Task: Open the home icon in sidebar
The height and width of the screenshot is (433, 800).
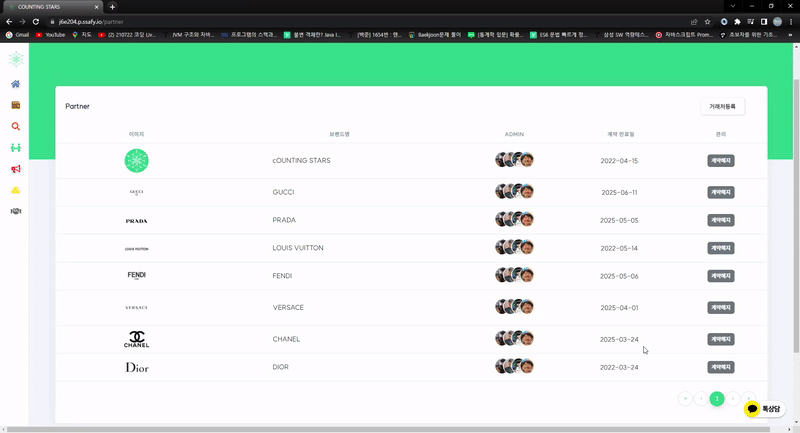Action: click(x=15, y=84)
